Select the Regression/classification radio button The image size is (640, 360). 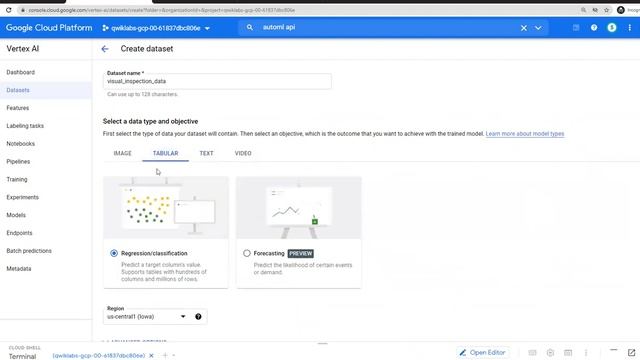(114, 253)
